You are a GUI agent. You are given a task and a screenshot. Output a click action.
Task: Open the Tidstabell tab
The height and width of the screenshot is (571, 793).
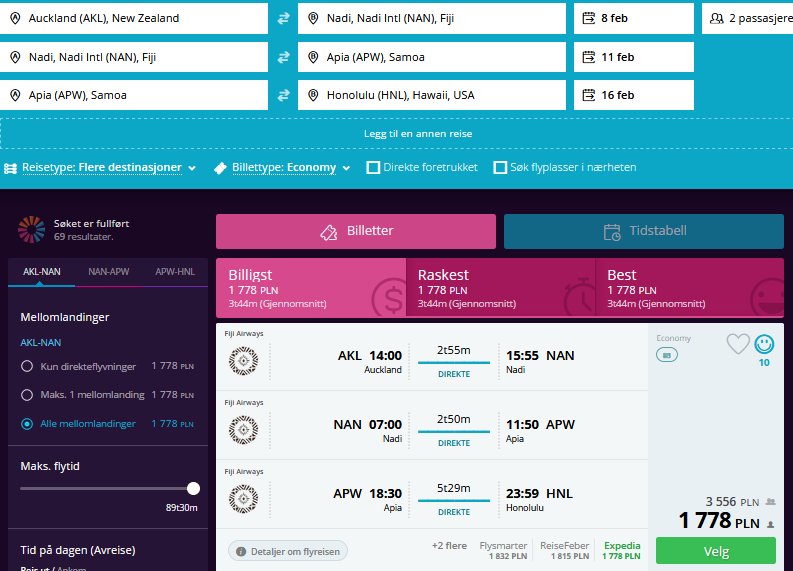644,231
